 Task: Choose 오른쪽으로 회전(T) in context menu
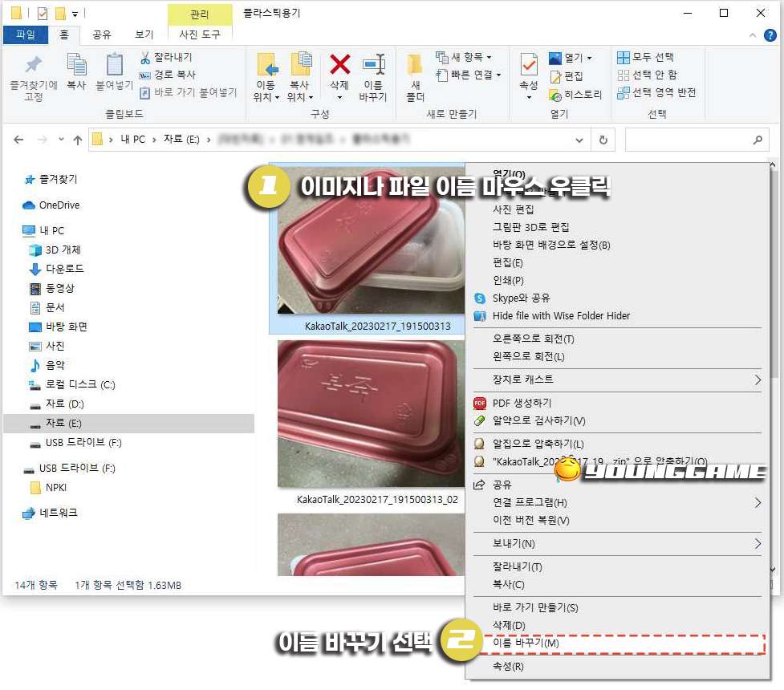(x=533, y=339)
